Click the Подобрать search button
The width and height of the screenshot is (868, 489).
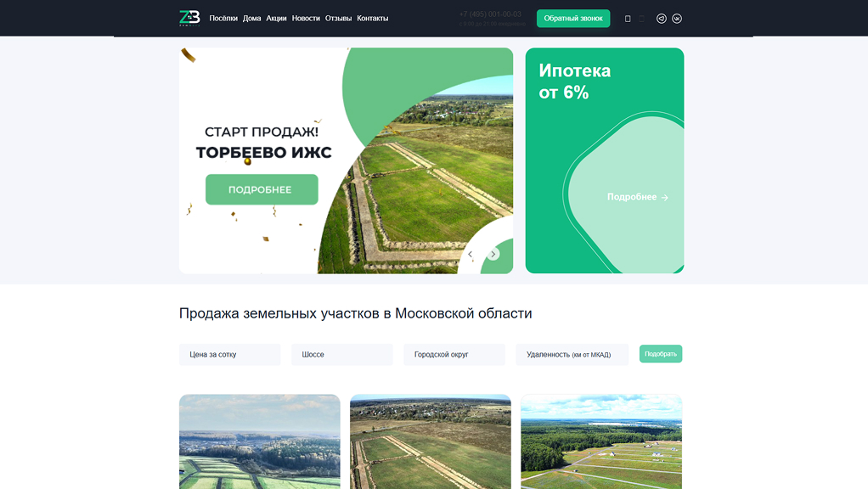[x=661, y=354]
